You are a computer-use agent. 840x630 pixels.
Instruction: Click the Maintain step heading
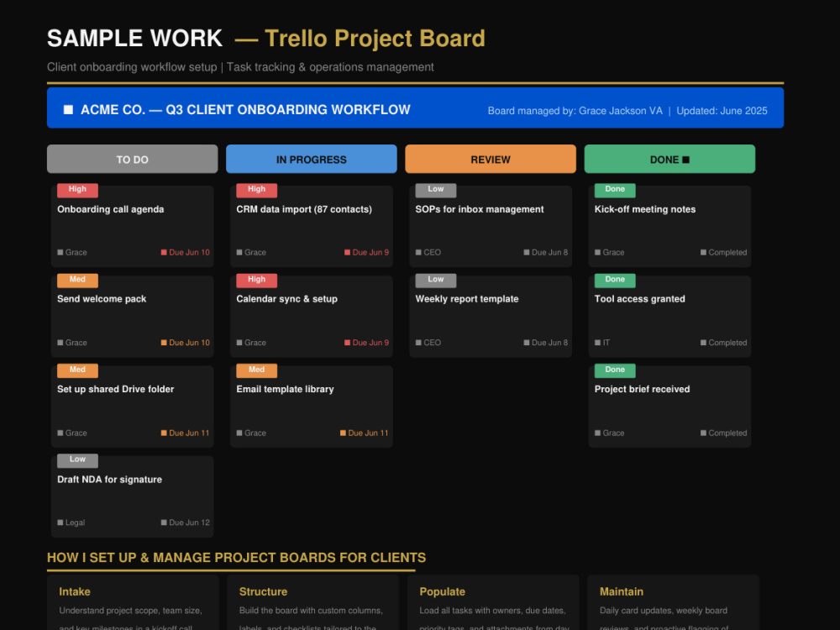(622, 592)
